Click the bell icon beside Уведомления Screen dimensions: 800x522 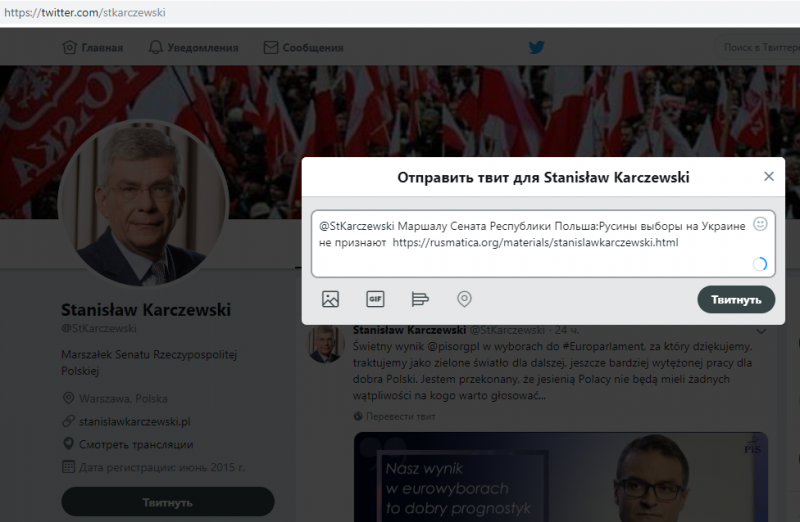[x=156, y=47]
